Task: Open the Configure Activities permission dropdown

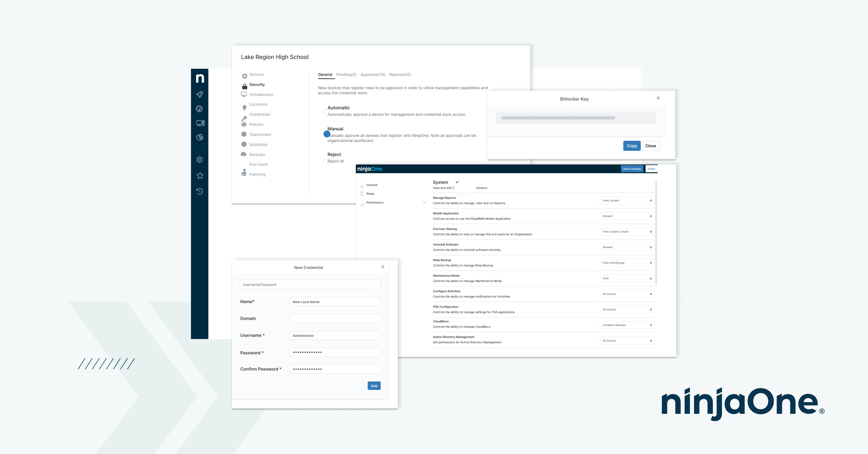Action: [x=627, y=294]
